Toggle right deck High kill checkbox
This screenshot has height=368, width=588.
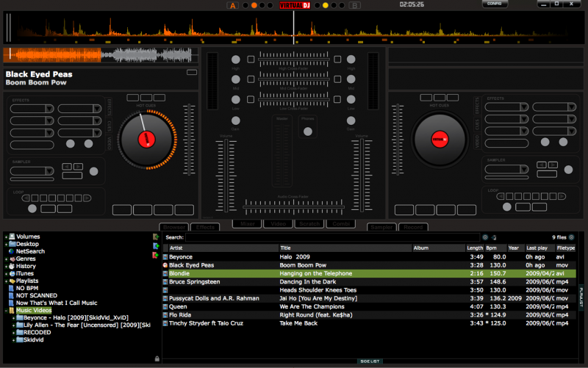pos(337,59)
